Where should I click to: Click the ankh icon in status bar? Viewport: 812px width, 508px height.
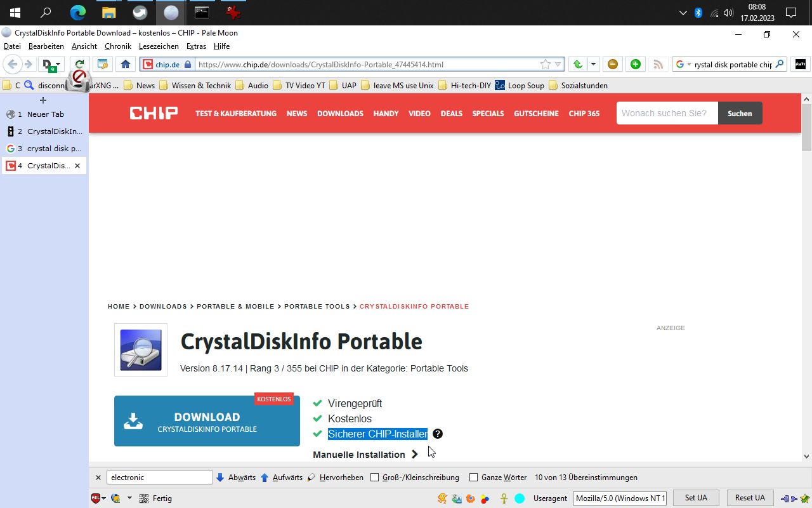click(504, 498)
